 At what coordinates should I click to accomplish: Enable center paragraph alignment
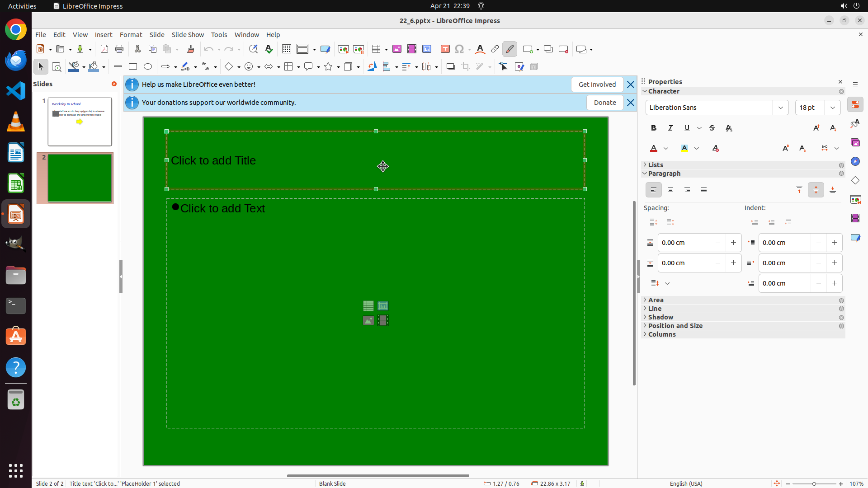pyautogui.click(x=670, y=190)
